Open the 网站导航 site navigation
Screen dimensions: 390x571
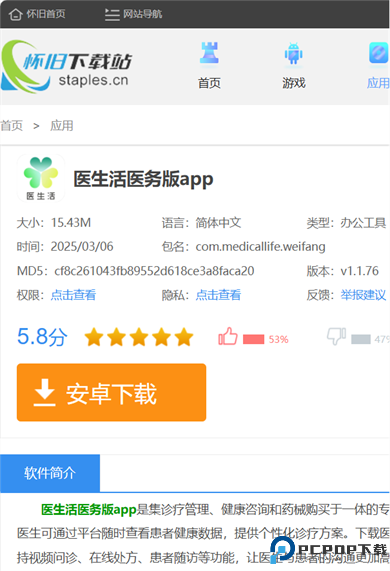click(x=142, y=14)
